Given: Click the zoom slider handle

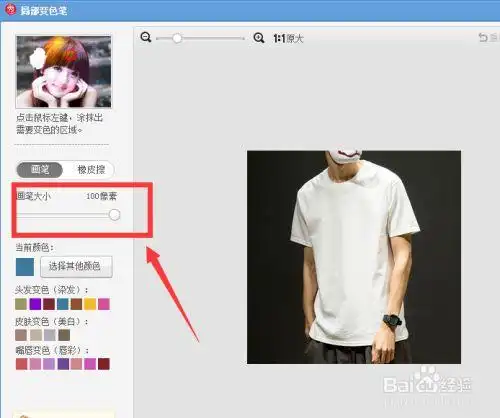Looking at the screenshot, I should pyautogui.click(x=177, y=38).
